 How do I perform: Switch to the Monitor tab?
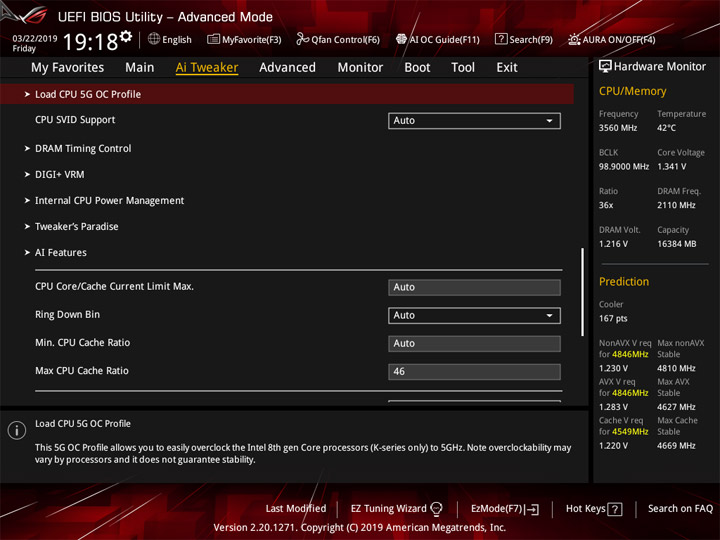pos(360,68)
